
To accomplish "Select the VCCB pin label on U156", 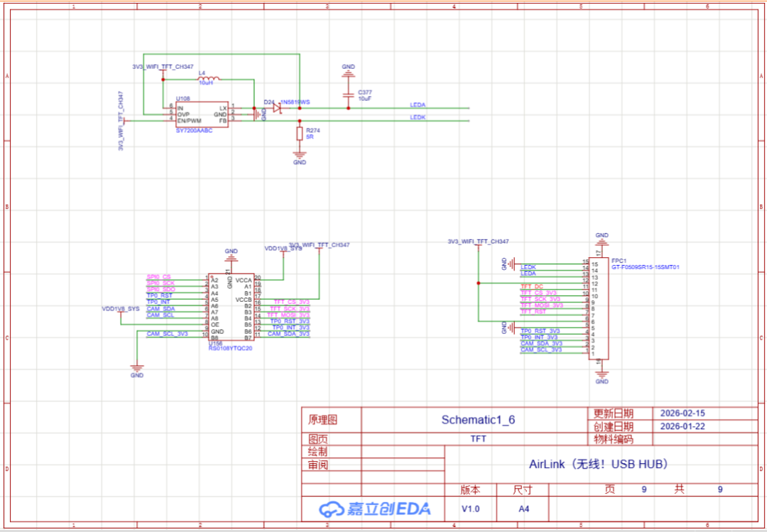I will pyautogui.click(x=244, y=300).
